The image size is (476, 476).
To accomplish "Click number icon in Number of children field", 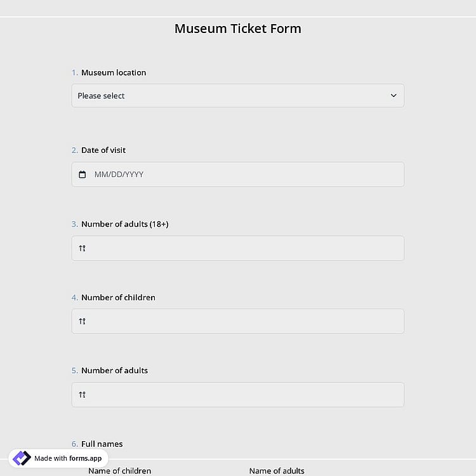I will [x=83, y=321].
